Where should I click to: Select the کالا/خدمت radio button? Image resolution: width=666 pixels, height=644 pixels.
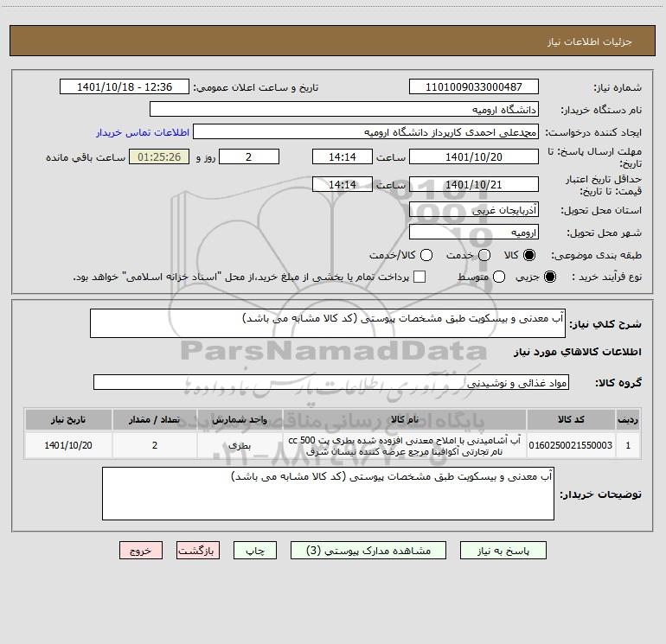coord(426,255)
